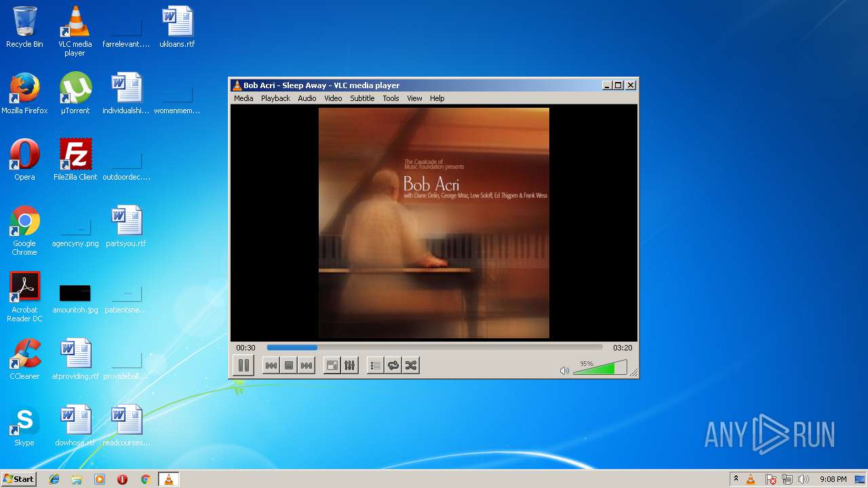This screenshot has width=868, height=488.
Task: Open the Video menu
Action: click(x=333, y=98)
